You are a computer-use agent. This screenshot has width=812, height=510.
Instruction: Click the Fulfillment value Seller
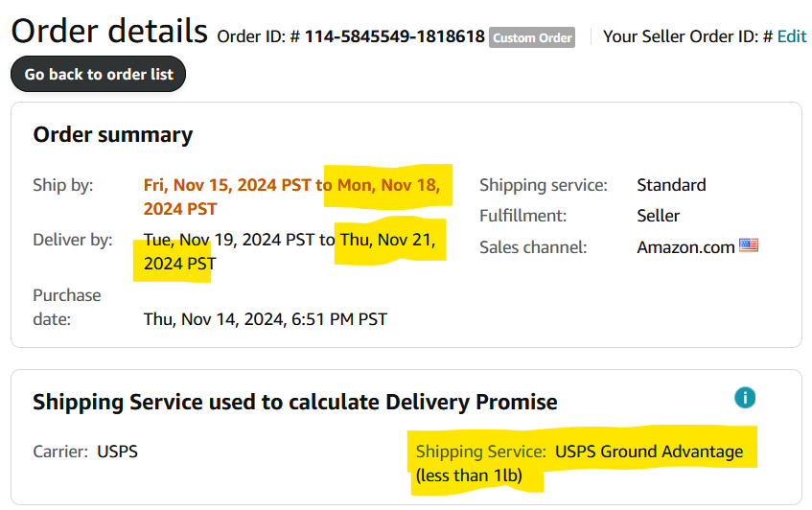(659, 216)
